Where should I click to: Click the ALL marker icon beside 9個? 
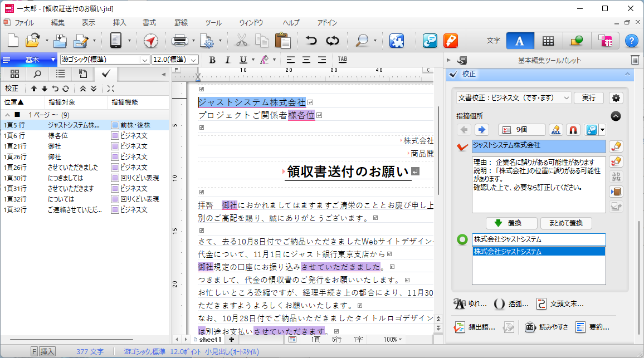click(x=555, y=130)
